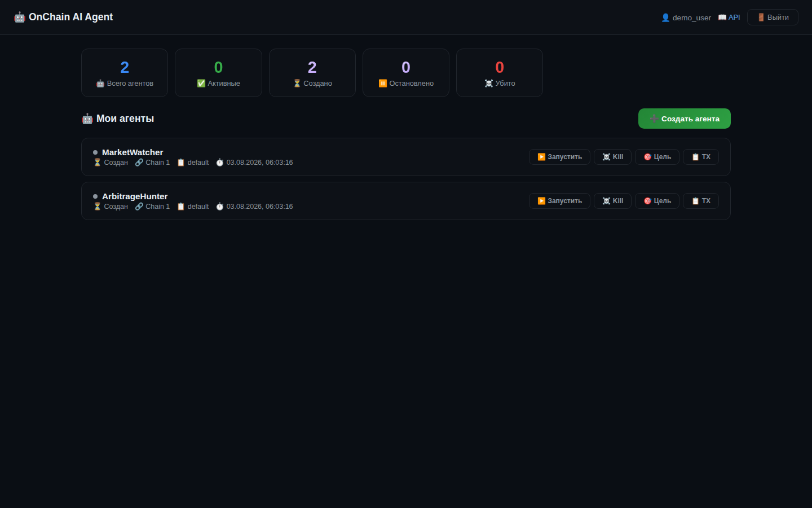The height and width of the screenshot is (508, 812).
Task: Click the skull icon beside Убито
Action: point(489,84)
